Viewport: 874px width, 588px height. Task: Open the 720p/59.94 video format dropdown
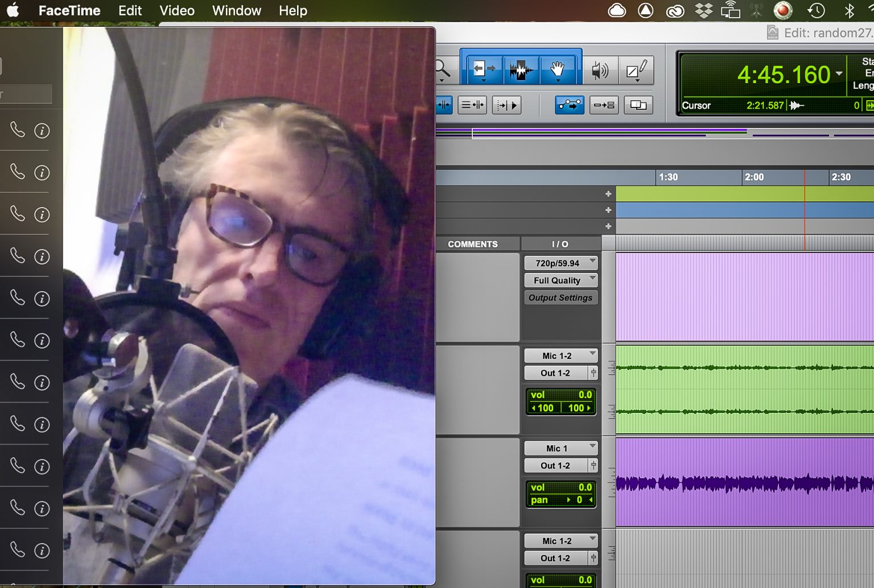(560, 263)
